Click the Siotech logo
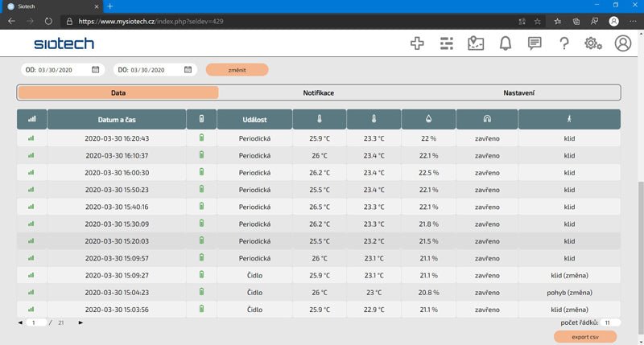This screenshot has width=644, height=345. pyautogui.click(x=64, y=43)
